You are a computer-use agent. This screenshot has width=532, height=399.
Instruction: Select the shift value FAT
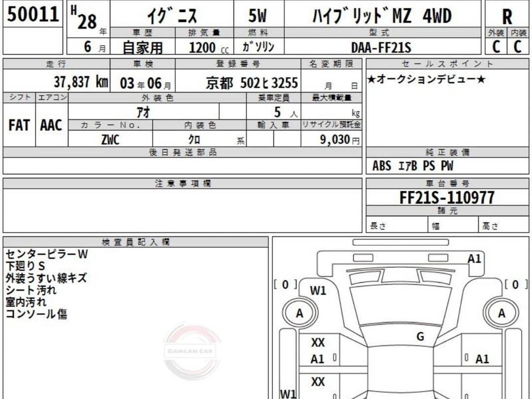tap(19, 125)
